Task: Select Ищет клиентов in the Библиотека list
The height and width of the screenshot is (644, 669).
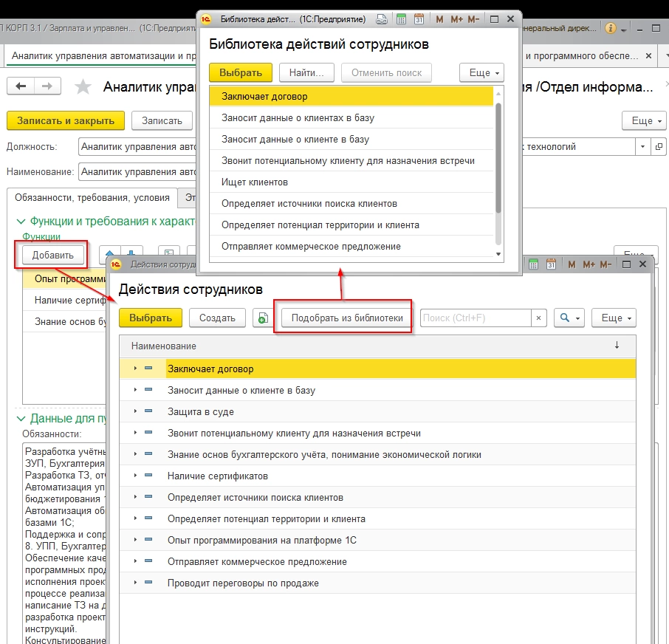Action: (x=351, y=182)
